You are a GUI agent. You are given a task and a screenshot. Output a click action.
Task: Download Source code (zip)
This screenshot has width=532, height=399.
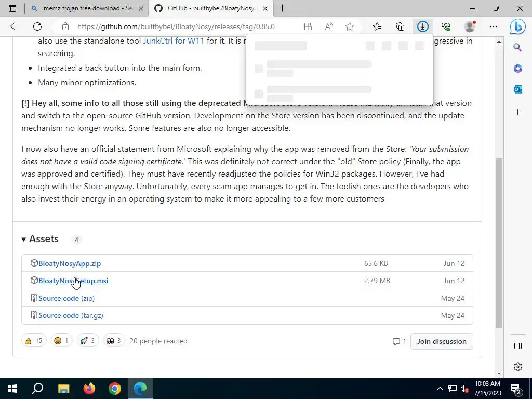coord(66,298)
